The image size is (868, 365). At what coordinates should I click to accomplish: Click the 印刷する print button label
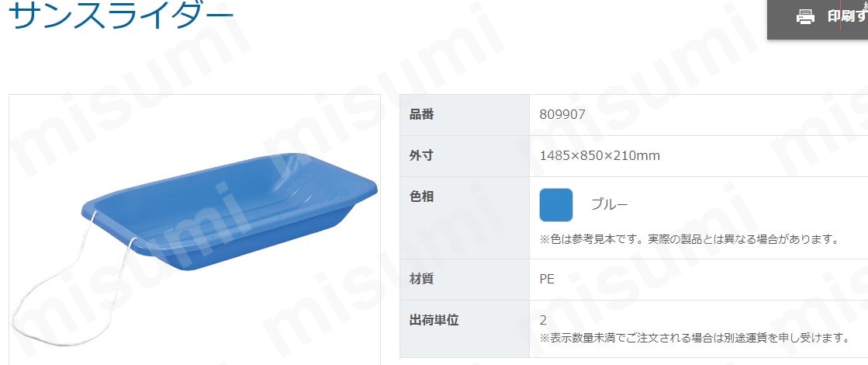click(848, 16)
